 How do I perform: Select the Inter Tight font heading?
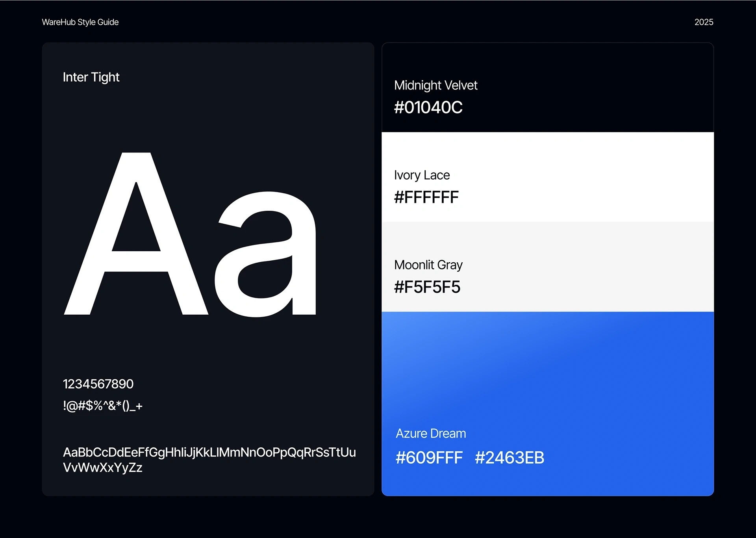click(x=91, y=77)
